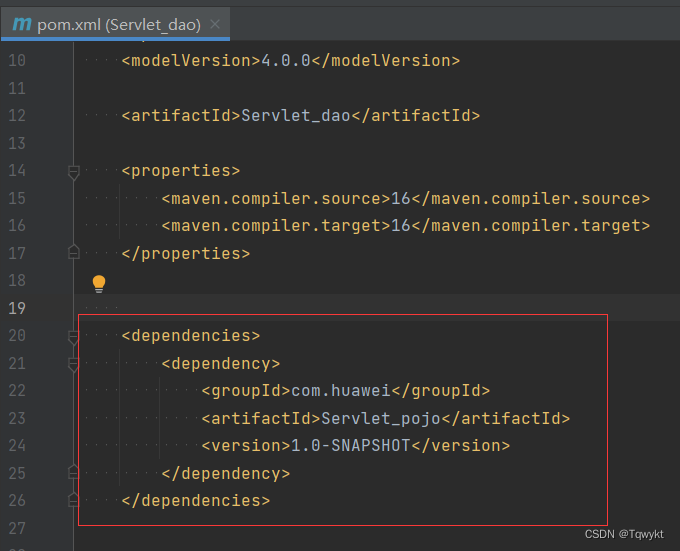
Task: Click fold marker at line 26 closing dependencies
Action: coord(74,500)
